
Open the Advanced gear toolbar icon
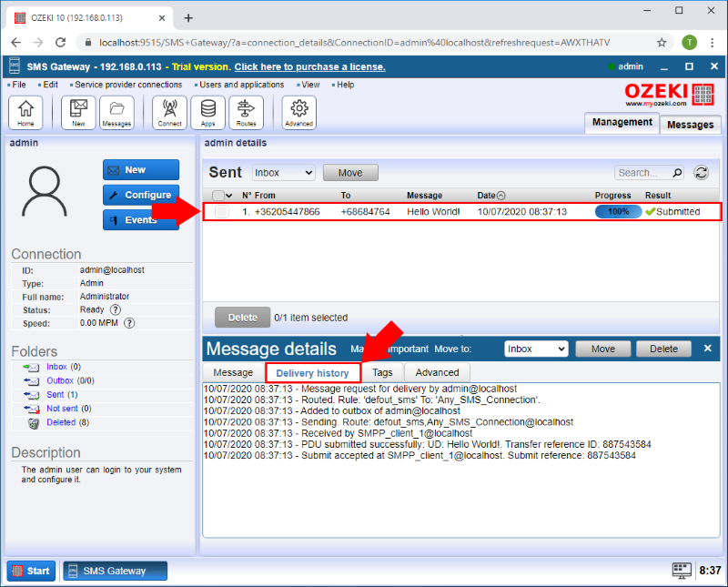(x=299, y=112)
